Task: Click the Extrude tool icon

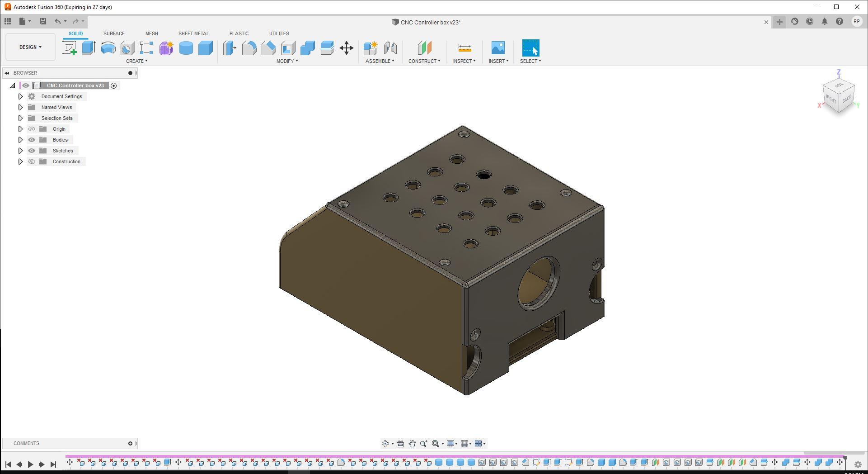Action: pyautogui.click(x=89, y=48)
